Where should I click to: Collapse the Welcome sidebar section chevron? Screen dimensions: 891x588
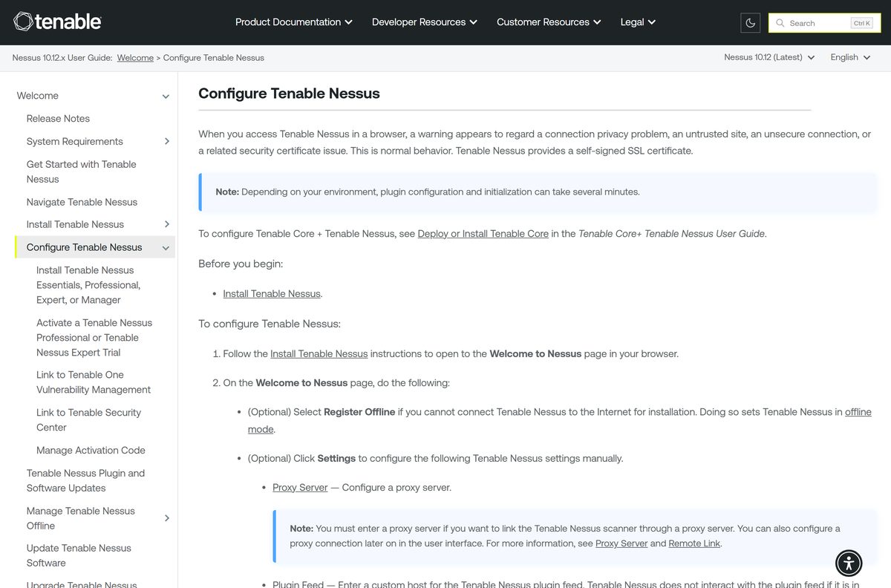pos(166,97)
